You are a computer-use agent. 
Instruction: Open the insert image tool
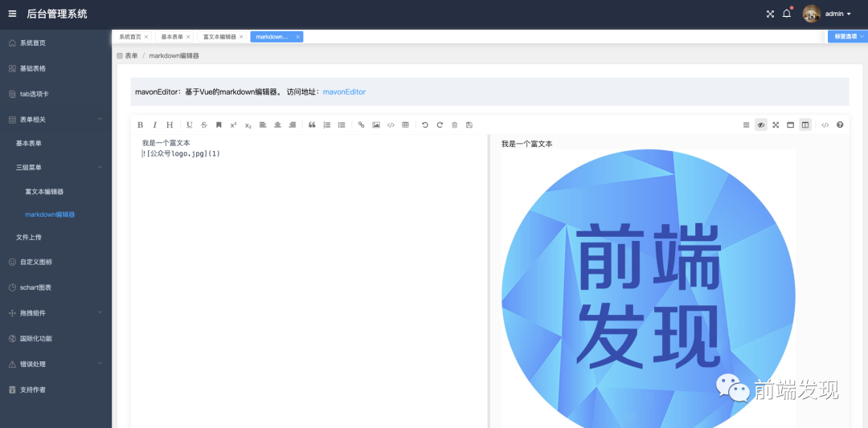(x=376, y=125)
